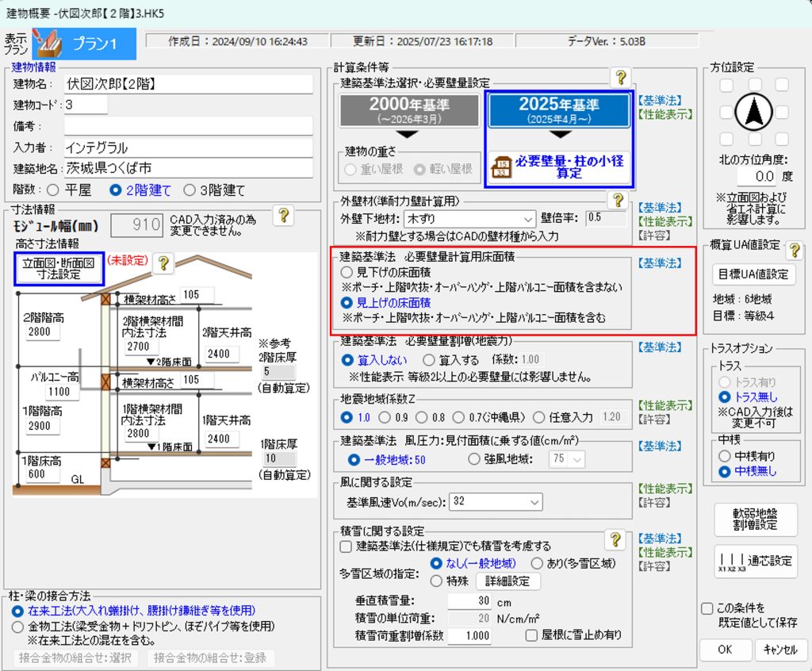Screen dimensions: 812x671
Task: Choose 中桟有り option
Action: click(725, 456)
